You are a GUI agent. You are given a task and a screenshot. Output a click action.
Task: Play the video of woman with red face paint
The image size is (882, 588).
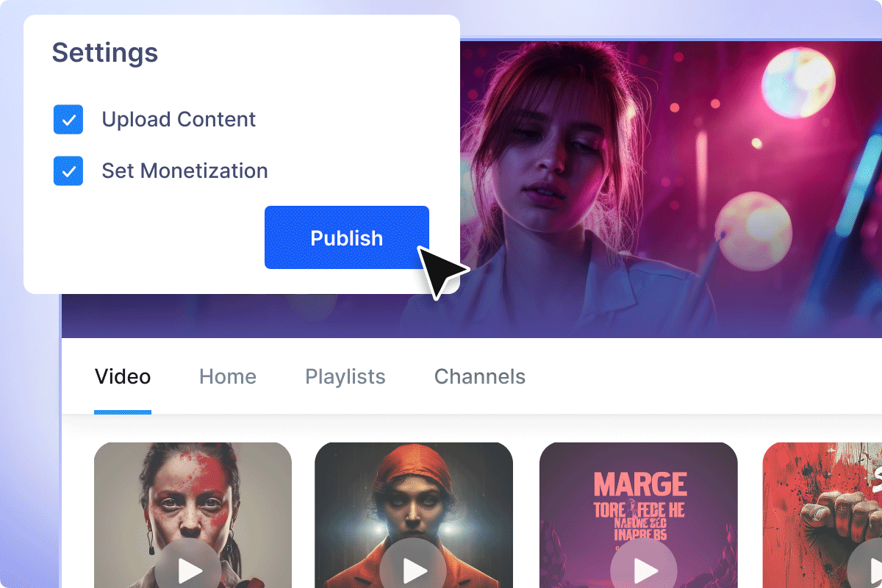coord(187,569)
